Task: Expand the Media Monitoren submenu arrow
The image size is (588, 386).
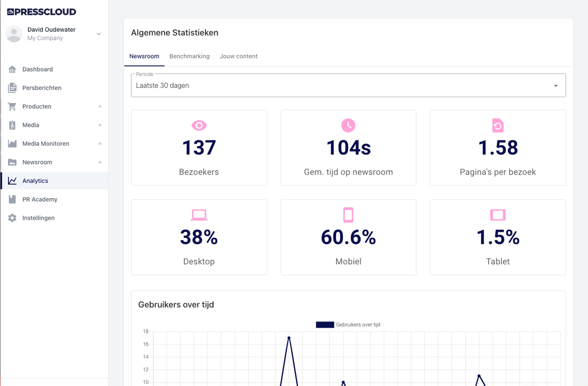Action: [100, 144]
